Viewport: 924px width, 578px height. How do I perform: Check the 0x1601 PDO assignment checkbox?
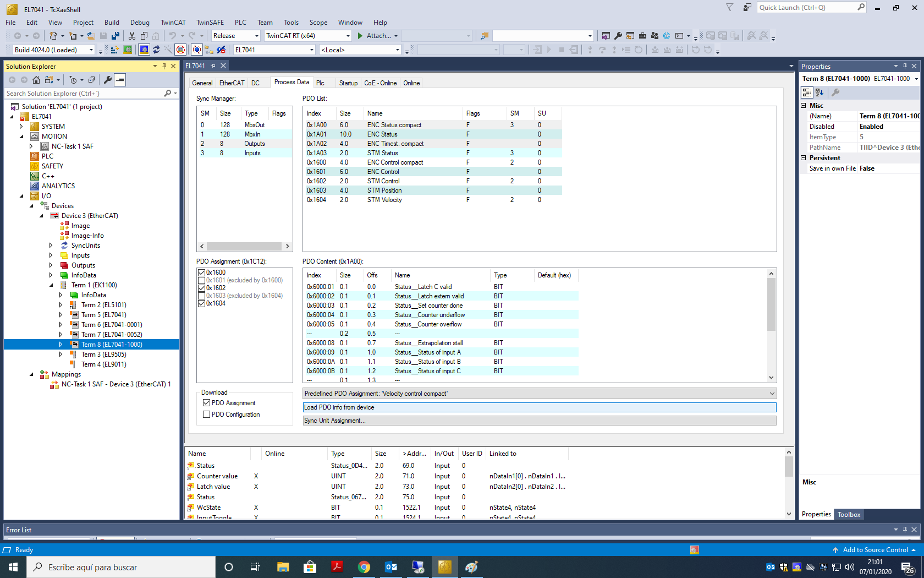pos(201,280)
